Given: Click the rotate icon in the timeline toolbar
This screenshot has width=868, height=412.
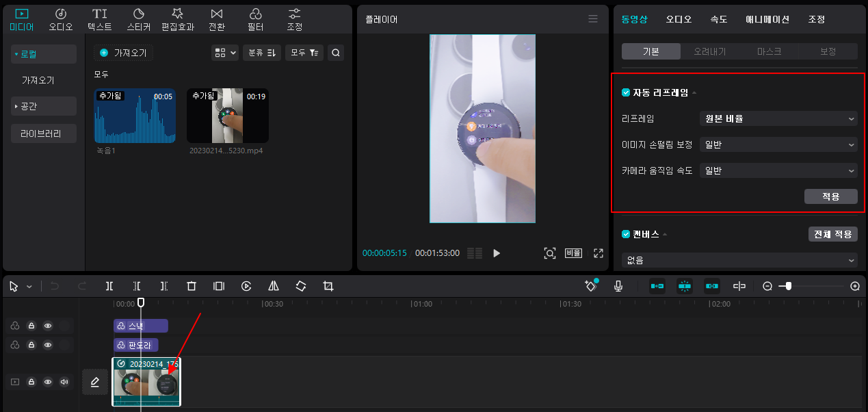Looking at the screenshot, I should point(301,286).
